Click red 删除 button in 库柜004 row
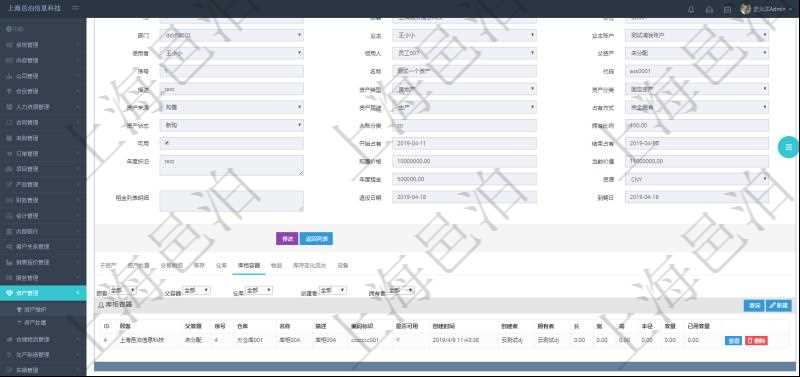 coord(756,340)
